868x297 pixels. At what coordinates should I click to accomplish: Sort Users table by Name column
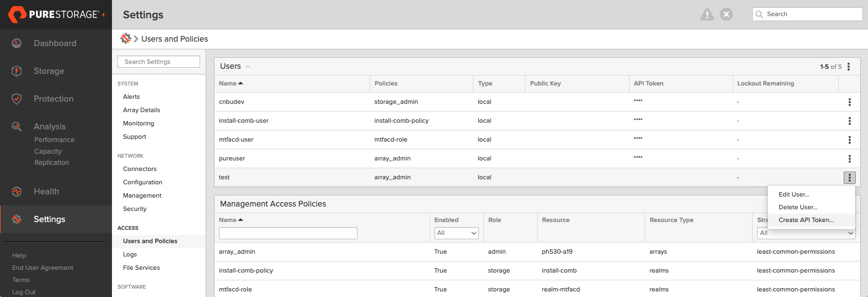click(x=231, y=83)
